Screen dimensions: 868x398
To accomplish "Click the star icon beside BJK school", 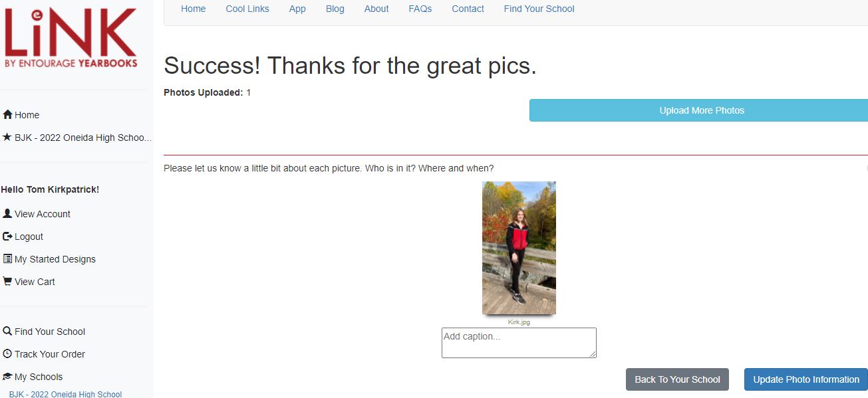I will coord(7,137).
